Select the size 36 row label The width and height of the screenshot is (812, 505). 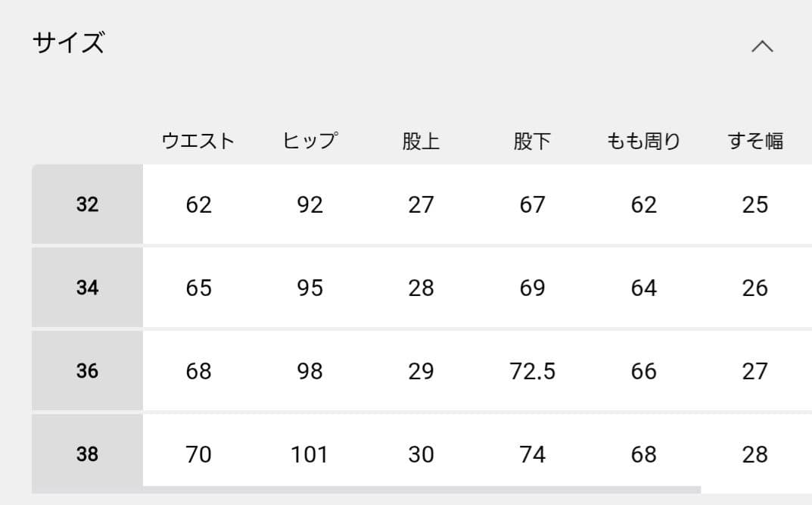87,371
